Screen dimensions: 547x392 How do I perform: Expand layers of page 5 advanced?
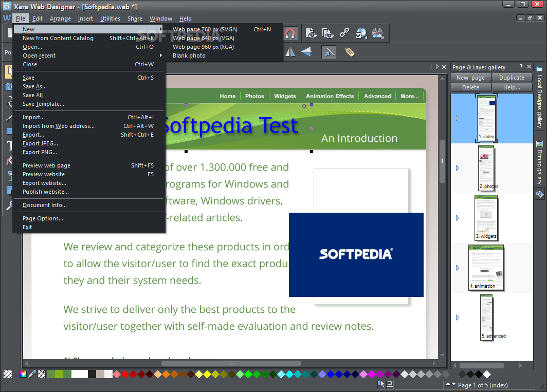458,318
